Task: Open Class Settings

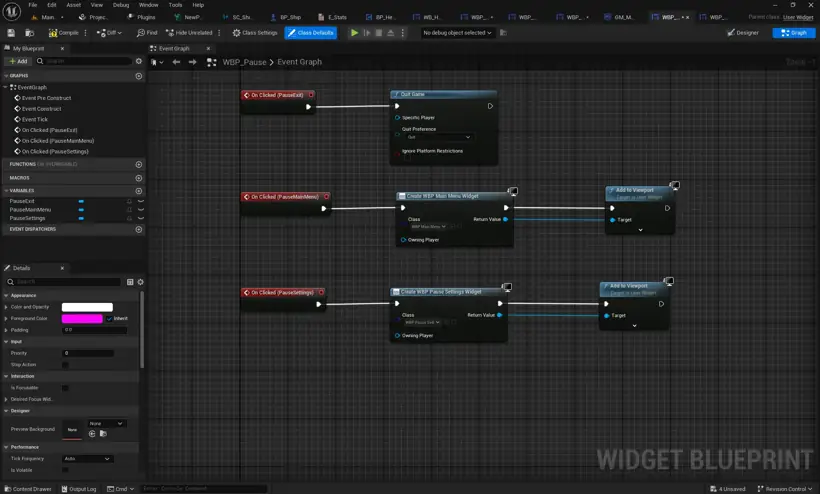Action: click(x=255, y=33)
